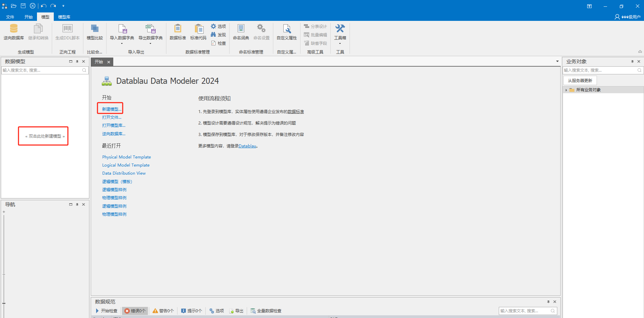Toggle the 警告0个 warning filter
Viewport: 644px width, 318px height.
pyautogui.click(x=163, y=311)
